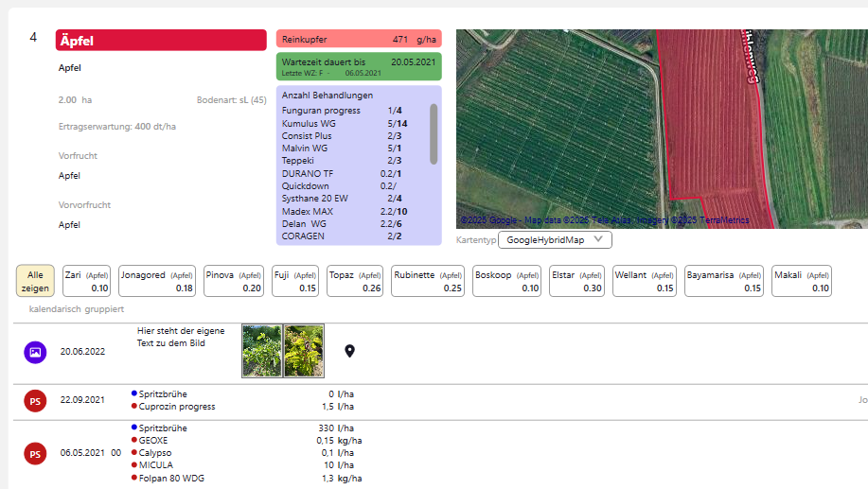Click the map location pin icon

tap(349, 352)
